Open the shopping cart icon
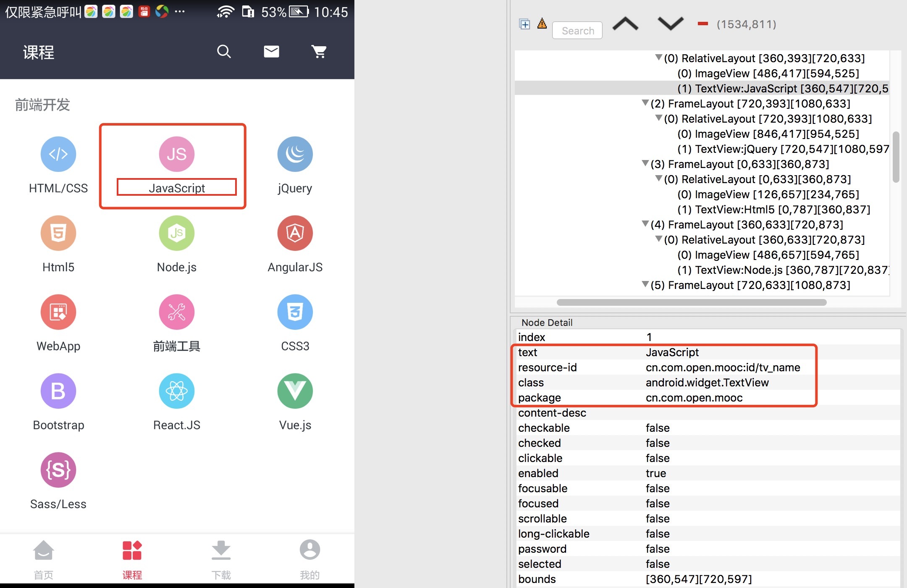The height and width of the screenshot is (588, 907). [x=319, y=52]
